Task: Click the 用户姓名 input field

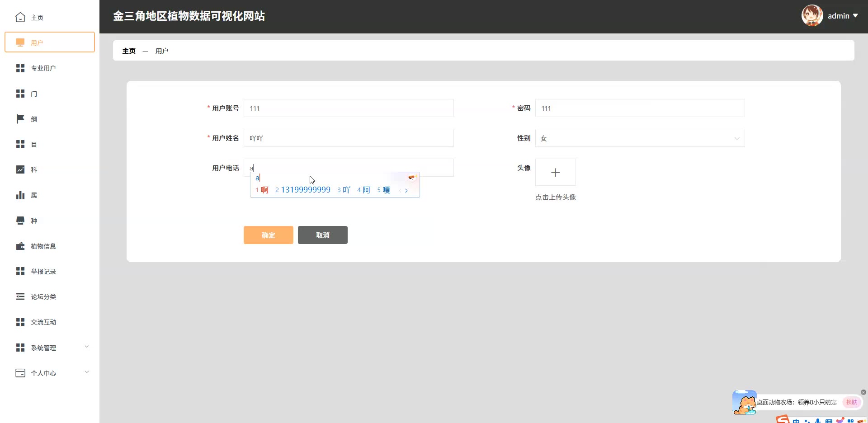Action: click(349, 138)
